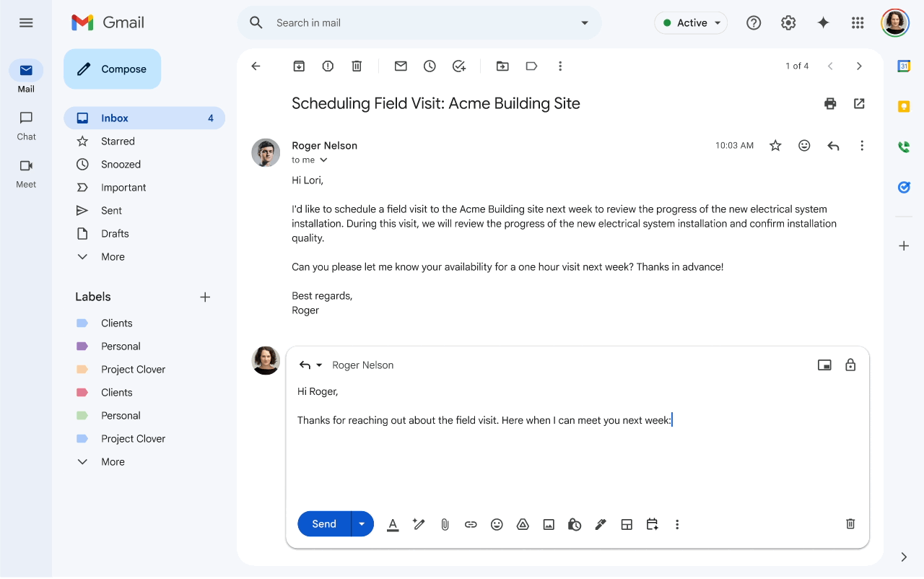Open the Help me write tool
The width and height of the screenshot is (924, 579).
[x=419, y=523]
